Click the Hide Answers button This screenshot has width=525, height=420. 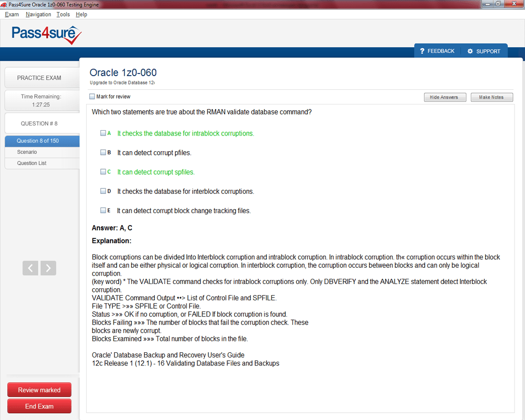coord(445,97)
